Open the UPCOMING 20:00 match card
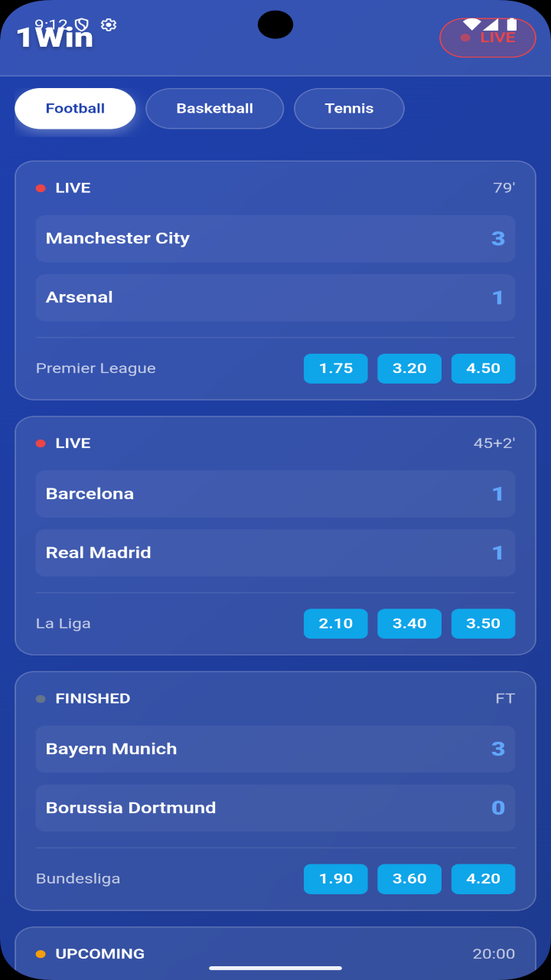This screenshot has height=980, width=551. 275,953
